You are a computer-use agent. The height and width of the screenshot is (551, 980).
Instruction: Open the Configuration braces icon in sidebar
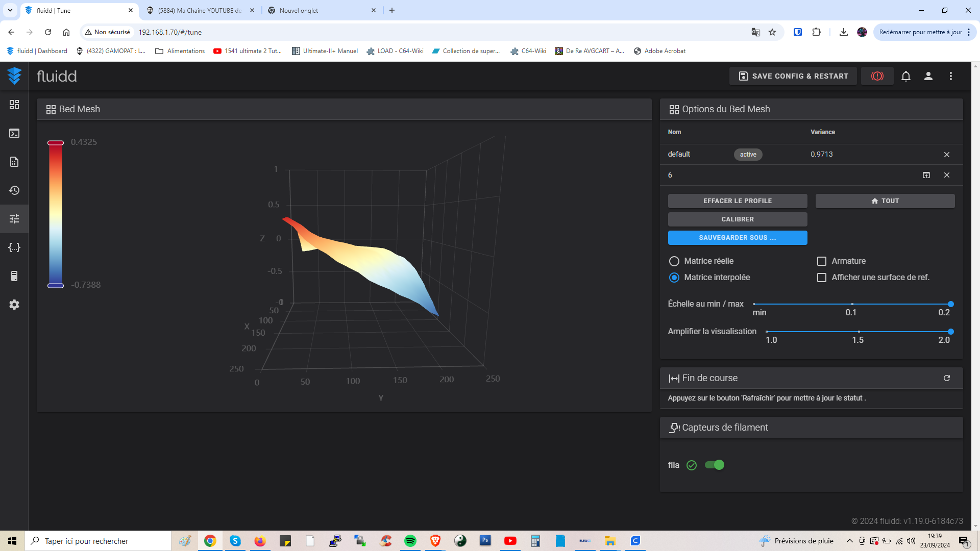(14, 247)
